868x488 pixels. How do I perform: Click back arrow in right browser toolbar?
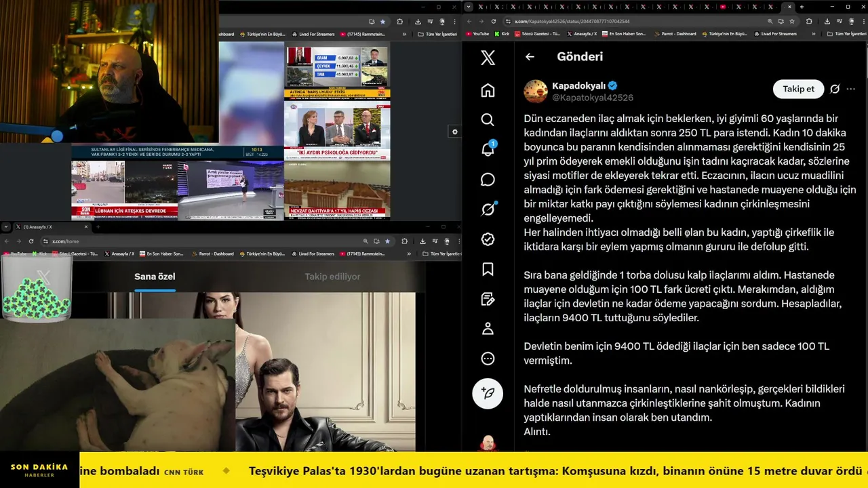click(470, 21)
